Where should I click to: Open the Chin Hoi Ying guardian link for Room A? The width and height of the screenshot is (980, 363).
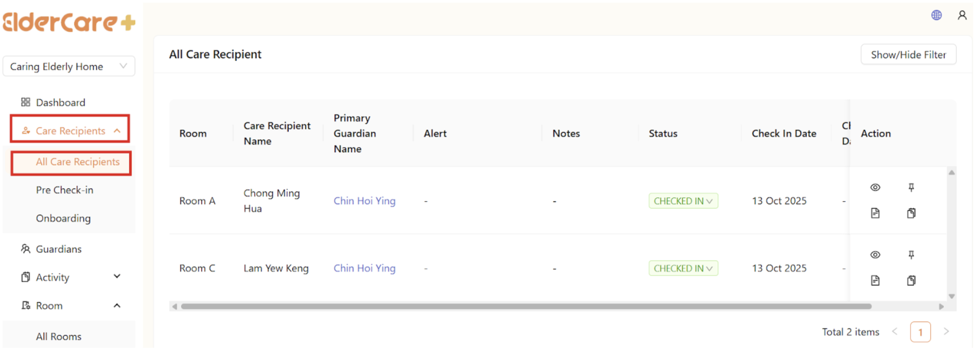(x=364, y=201)
